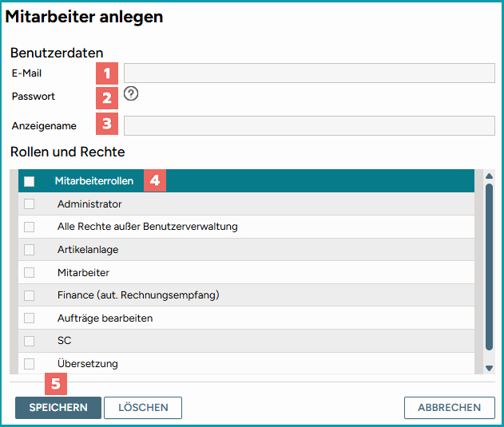This screenshot has width=504, height=427.
Task: Click the Mitarbeiterrollen column header text
Action: pyautogui.click(x=94, y=181)
